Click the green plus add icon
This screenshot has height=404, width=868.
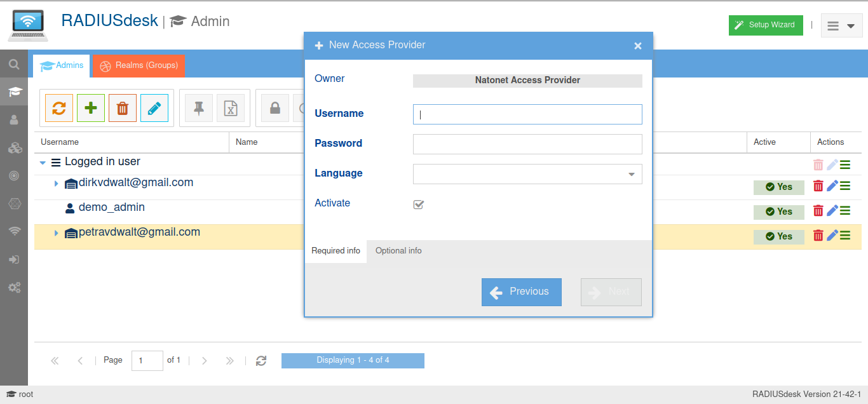(91, 108)
